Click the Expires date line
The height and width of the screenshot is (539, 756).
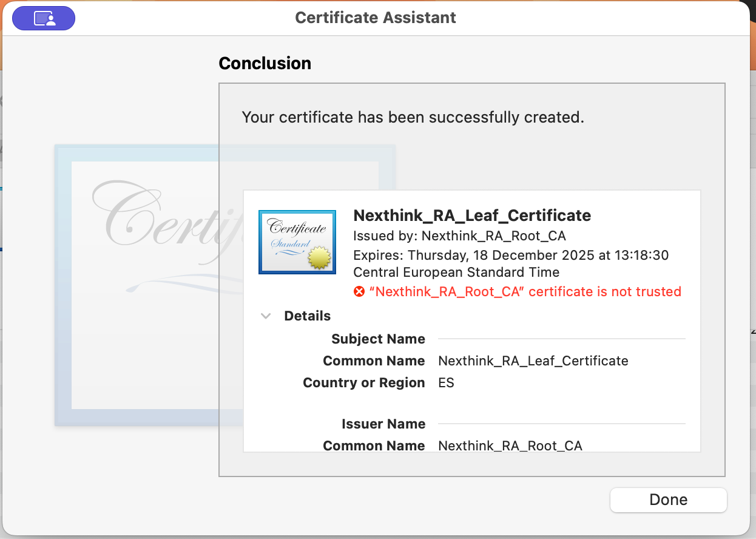[x=510, y=255]
